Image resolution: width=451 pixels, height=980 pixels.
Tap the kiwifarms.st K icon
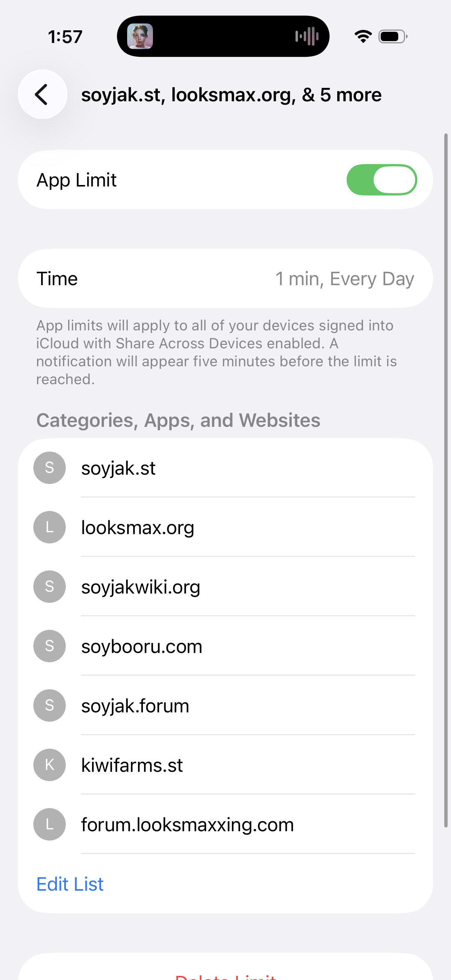pyautogui.click(x=49, y=765)
